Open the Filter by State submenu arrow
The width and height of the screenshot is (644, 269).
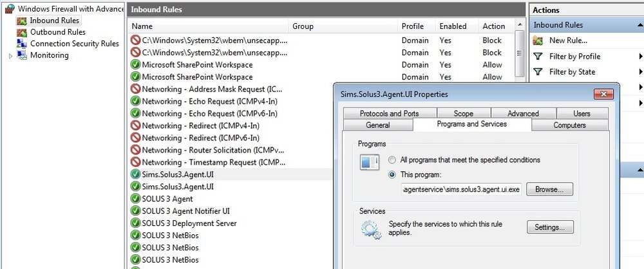tap(641, 72)
